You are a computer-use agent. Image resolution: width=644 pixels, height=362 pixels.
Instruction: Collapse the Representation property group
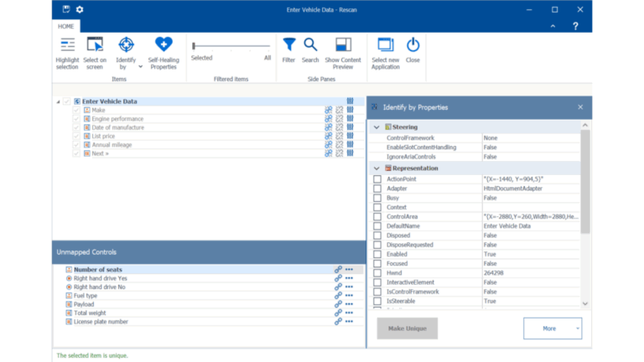click(x=377, y=168)
